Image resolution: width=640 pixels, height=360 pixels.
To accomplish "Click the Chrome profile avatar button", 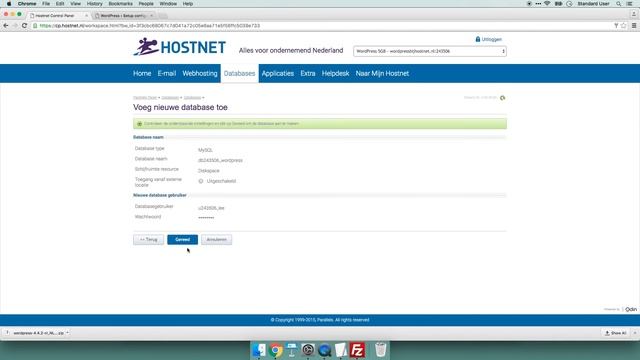I will (x=633, y=14).
